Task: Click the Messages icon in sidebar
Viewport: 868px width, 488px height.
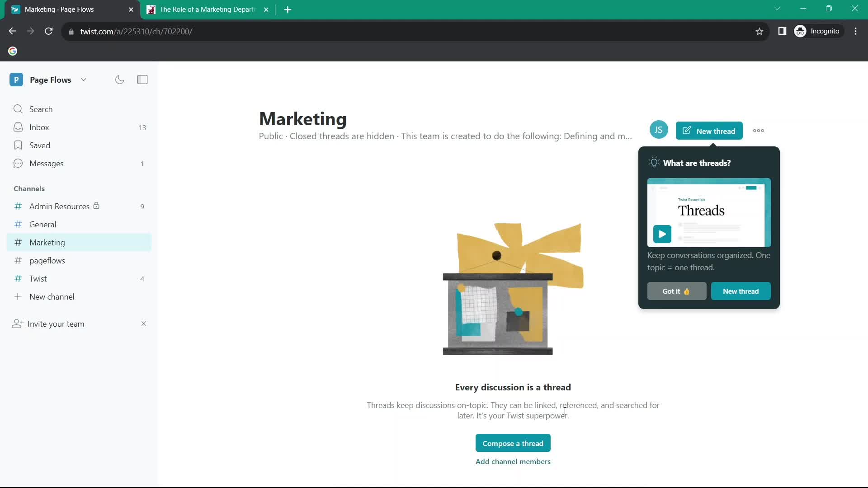Action: coord(18,163)
